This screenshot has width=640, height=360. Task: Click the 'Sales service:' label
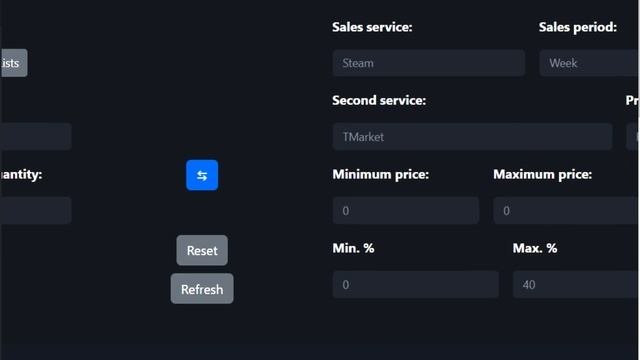[x=372, y=27]
